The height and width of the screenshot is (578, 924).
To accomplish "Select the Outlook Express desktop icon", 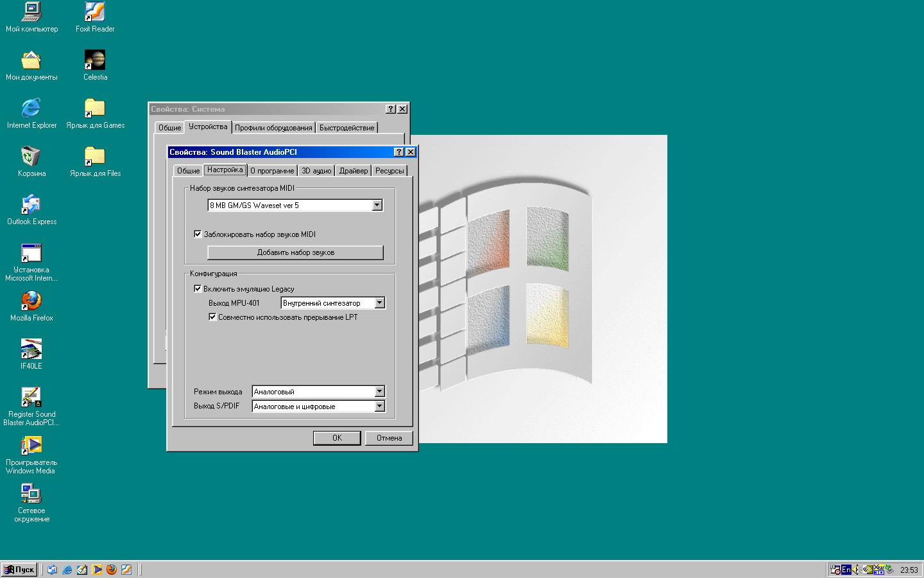I will [x=31, y=210].
